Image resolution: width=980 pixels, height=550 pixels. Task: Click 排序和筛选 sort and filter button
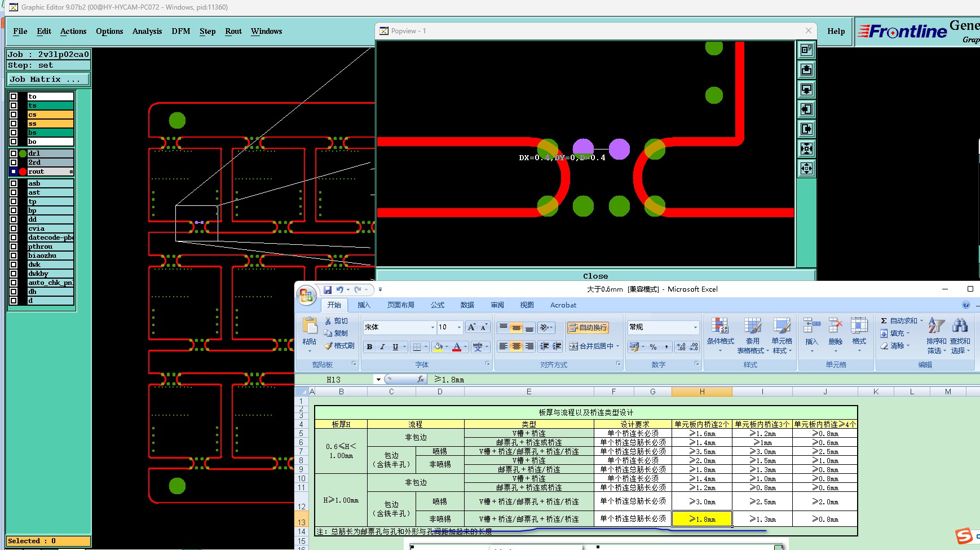pos(937,335)
